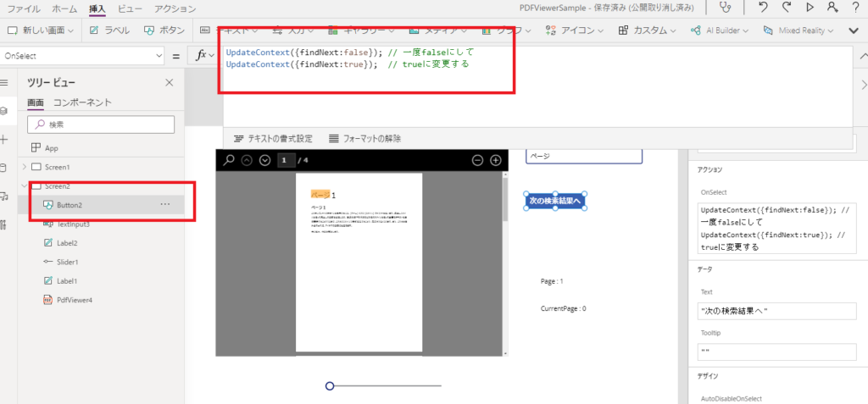Open the アイコン dropdown
The image size is (868, 404).
576,30
